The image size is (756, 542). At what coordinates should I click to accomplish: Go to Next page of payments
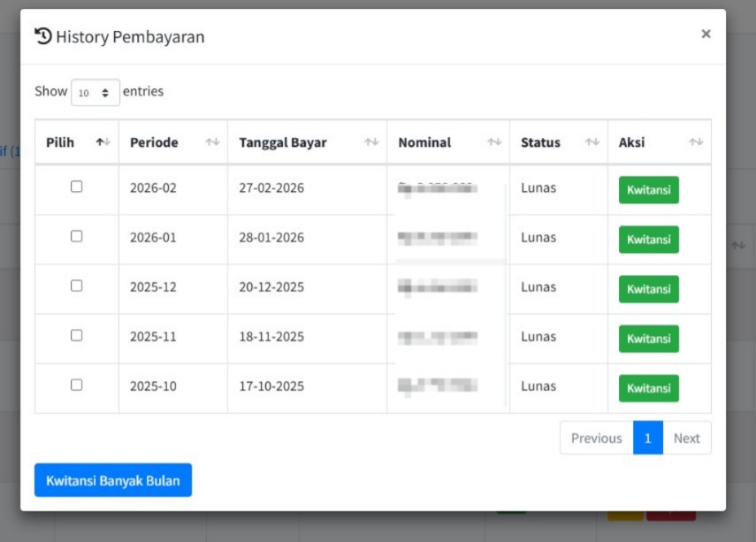click(x=686, y=438)
